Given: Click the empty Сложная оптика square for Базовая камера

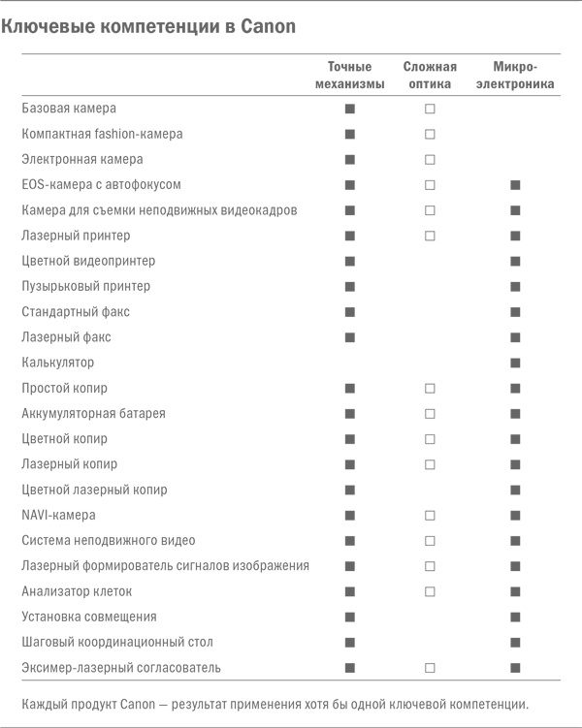Looking at the screenshot, I should point(430,109).
